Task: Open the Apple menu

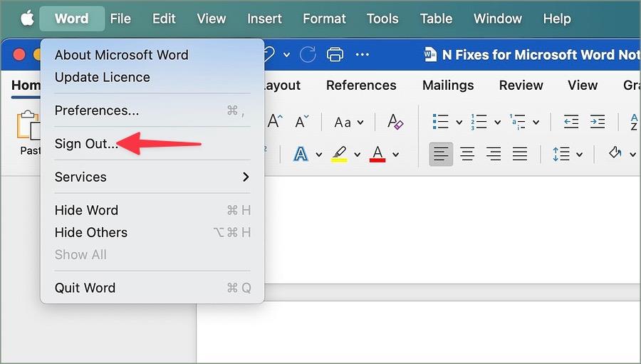Action: (27, 19)
